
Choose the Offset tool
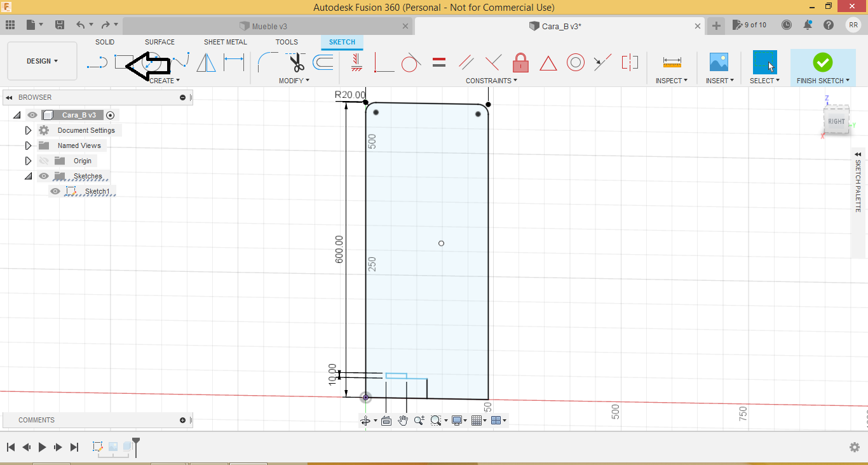click(x=323, y=62)
